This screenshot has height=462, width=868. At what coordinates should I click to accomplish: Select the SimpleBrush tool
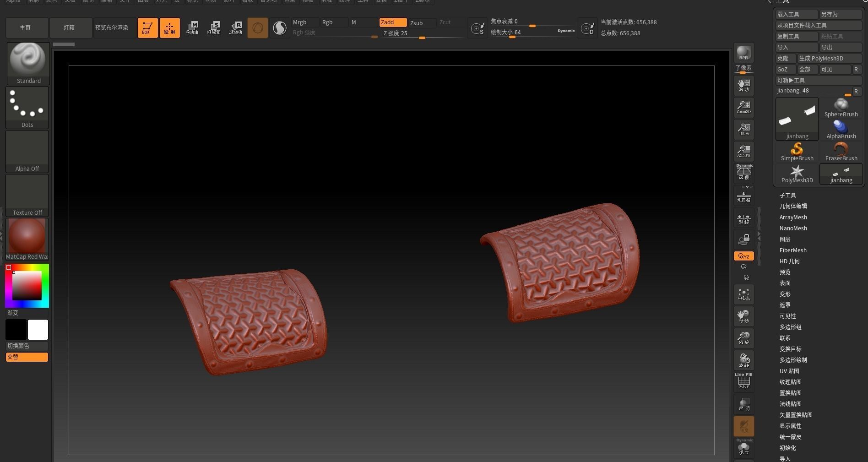coord(797,152)
